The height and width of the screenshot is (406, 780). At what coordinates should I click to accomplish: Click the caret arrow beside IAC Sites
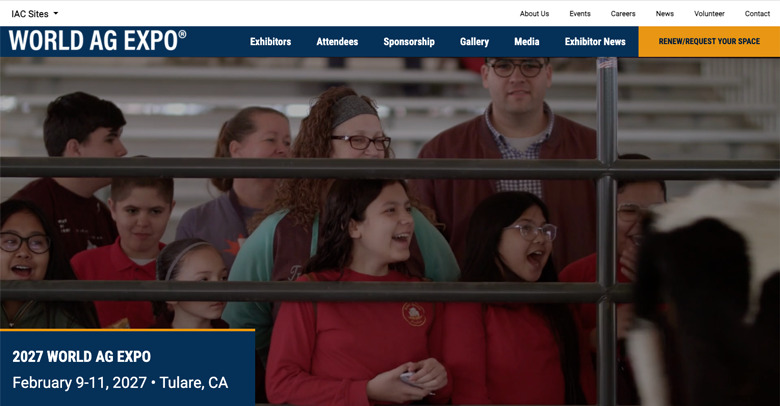tap(56, 13)
